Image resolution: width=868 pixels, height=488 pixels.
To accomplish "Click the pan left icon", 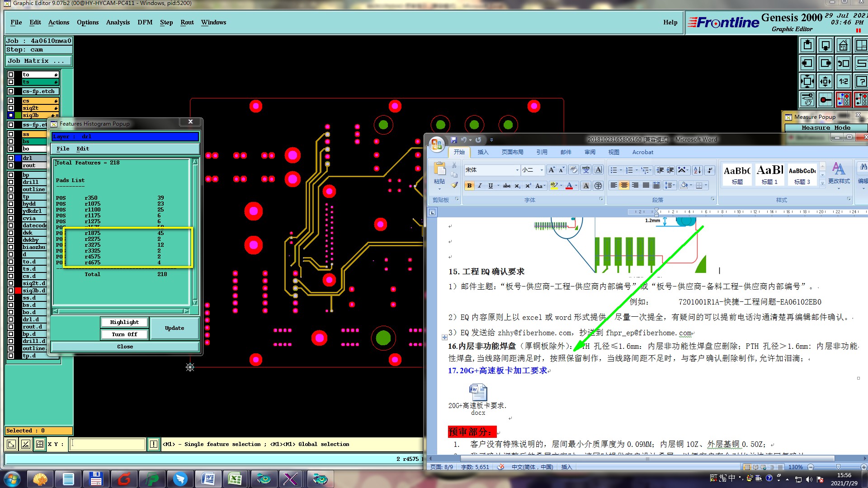I will (807, 64).
